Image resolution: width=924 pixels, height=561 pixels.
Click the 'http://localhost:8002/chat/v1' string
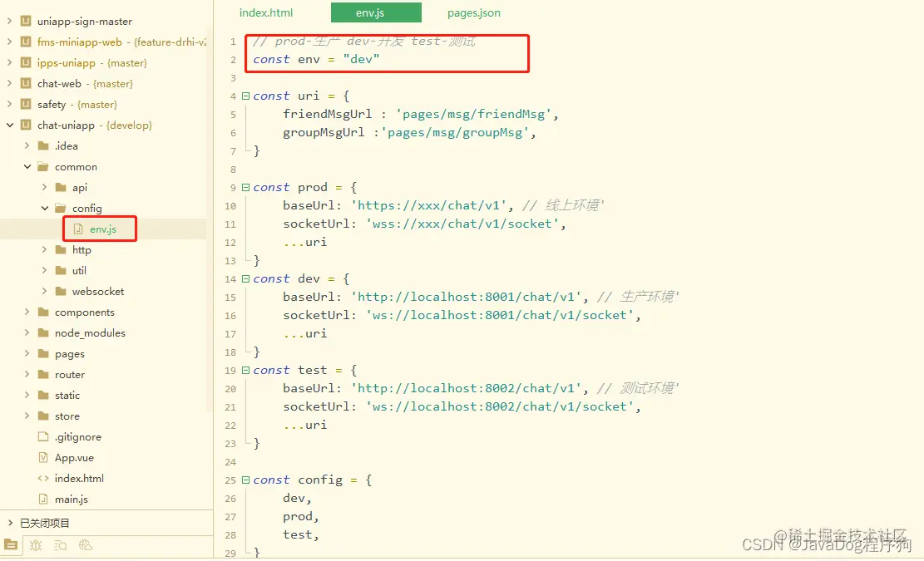(466, 388)
